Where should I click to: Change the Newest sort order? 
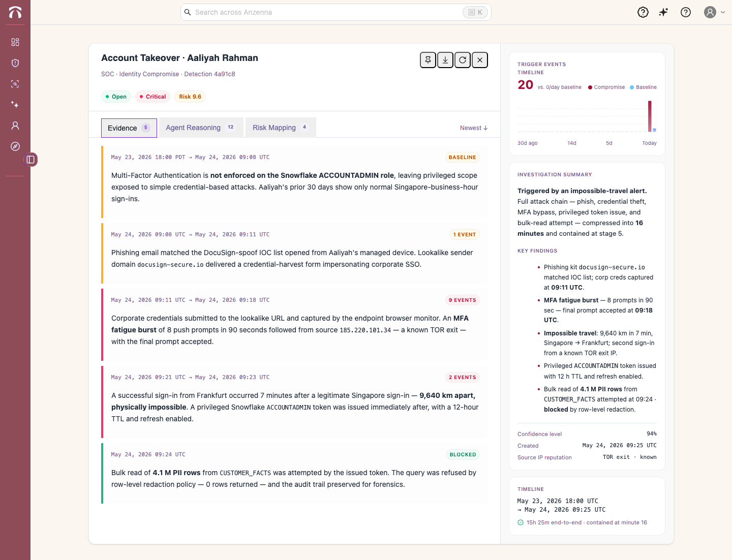tap(474, 128)
